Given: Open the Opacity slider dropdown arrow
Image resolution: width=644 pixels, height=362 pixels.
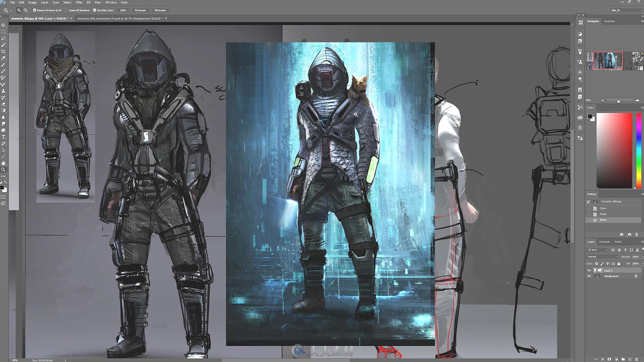Looking at the screenshot, I should click(x=643, y=256).
